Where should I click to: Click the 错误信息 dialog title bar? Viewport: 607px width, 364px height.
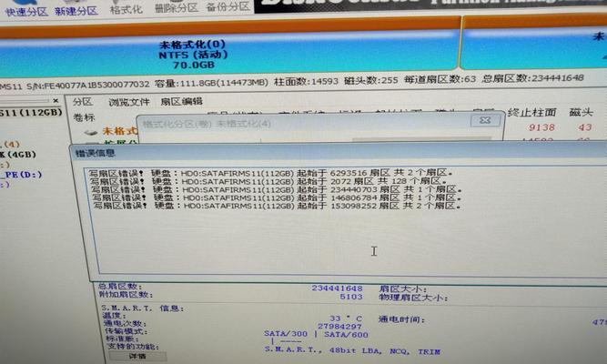coord(338,153)
